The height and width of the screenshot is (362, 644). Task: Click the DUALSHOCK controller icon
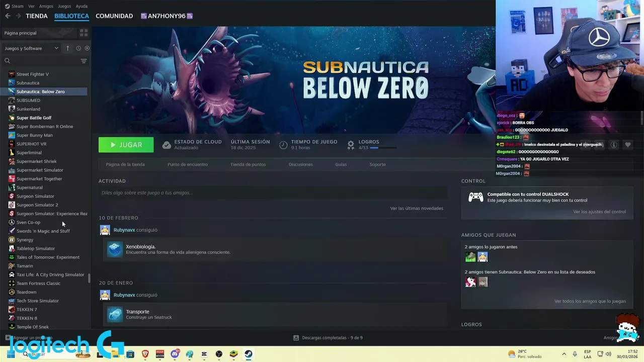[476, 197]
